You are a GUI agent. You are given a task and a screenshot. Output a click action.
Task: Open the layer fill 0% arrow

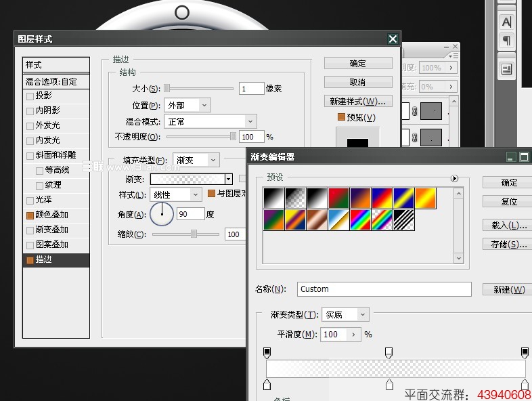pyautogui.click(x=451, y=87)
